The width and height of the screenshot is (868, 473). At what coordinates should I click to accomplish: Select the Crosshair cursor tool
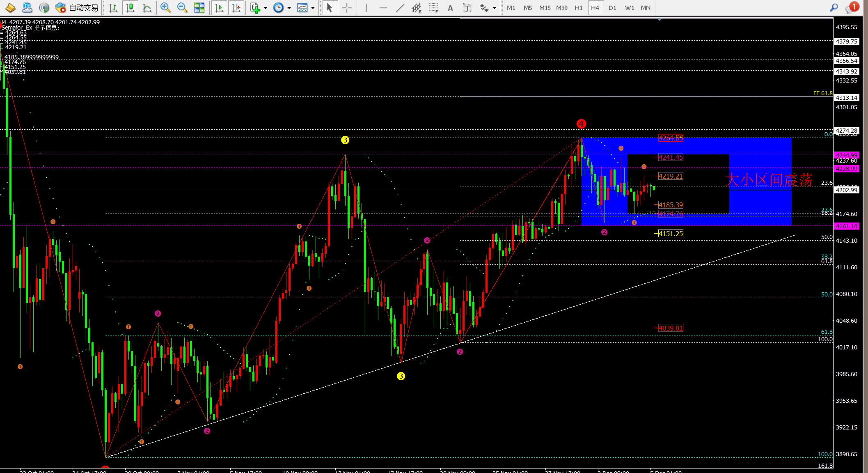pyautogui.click(x=347, y=8)
